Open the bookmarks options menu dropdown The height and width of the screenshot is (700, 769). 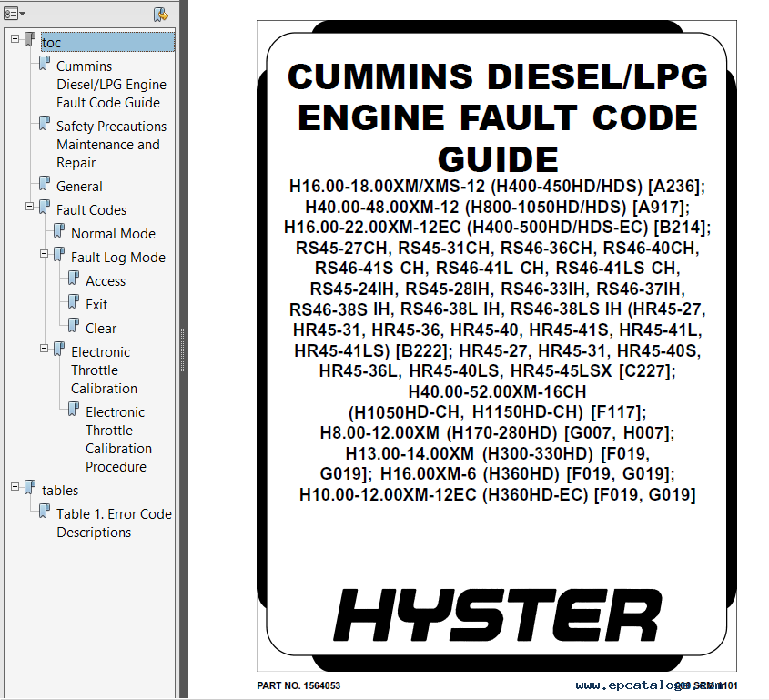coord(15,14)
